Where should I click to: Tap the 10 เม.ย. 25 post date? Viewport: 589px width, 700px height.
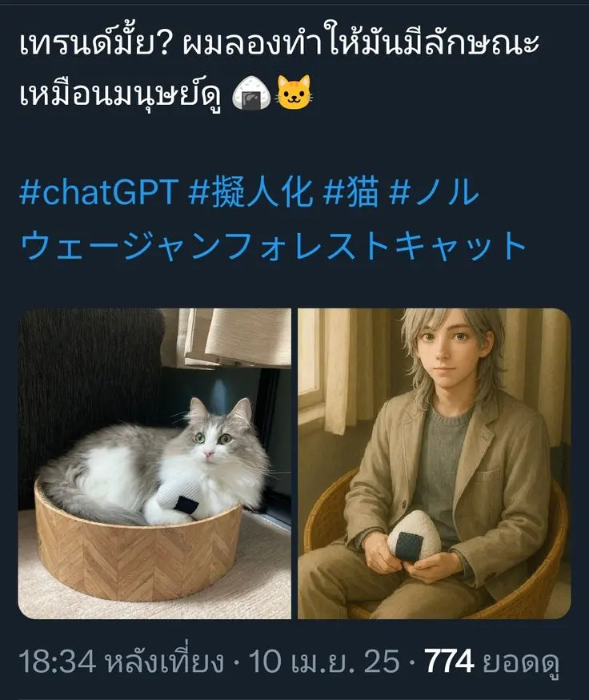point(324,662)
